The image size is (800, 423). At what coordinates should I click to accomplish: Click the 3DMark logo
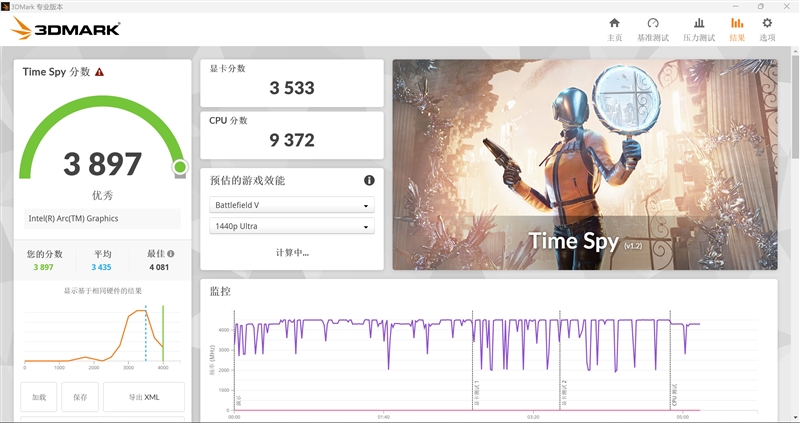coord(65,29)
